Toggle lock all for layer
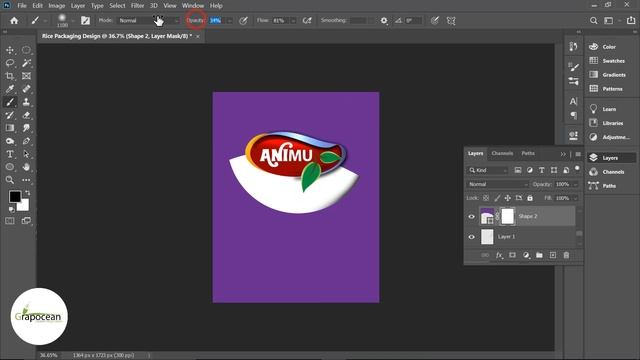This screenshot has width=640, height=360. tap(530, 198)
